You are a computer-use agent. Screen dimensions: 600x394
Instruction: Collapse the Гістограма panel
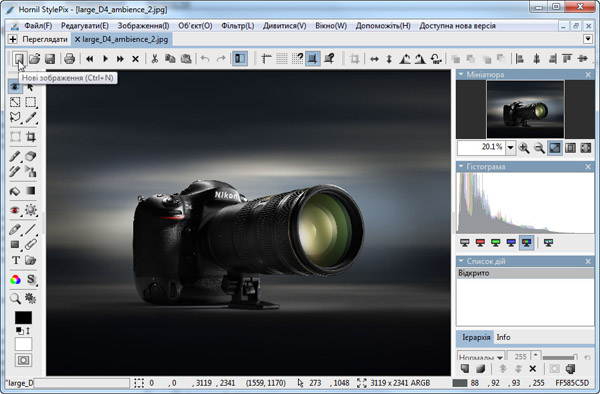coord(461,166)
